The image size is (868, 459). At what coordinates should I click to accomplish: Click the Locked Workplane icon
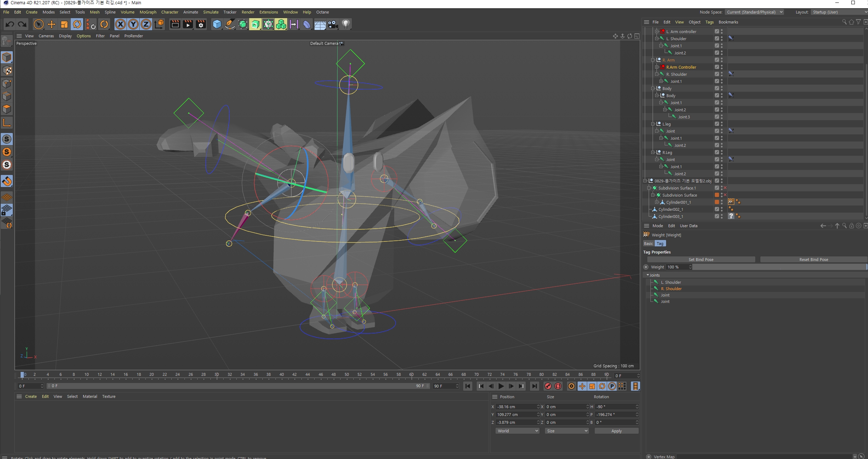[x=7, y=210]
